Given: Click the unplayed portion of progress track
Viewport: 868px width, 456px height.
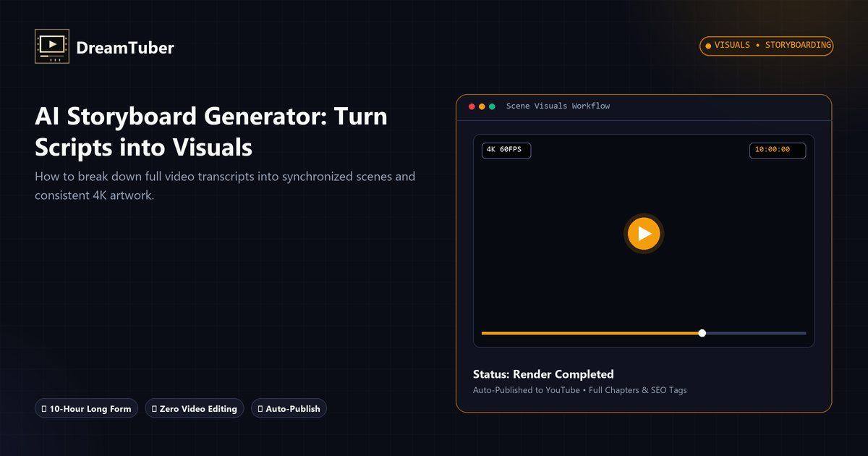Looking at the screenshot, I should coord(756,333).
